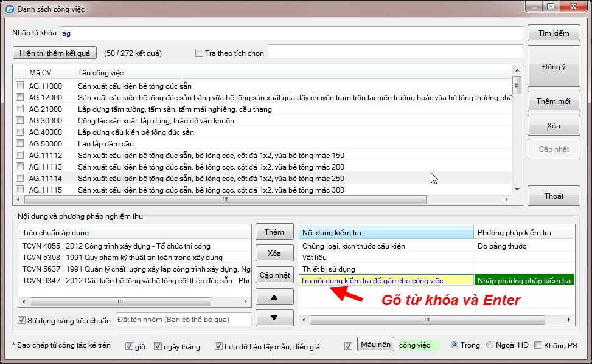Click the 'Đặt tên nhóm' group name field

183,320
